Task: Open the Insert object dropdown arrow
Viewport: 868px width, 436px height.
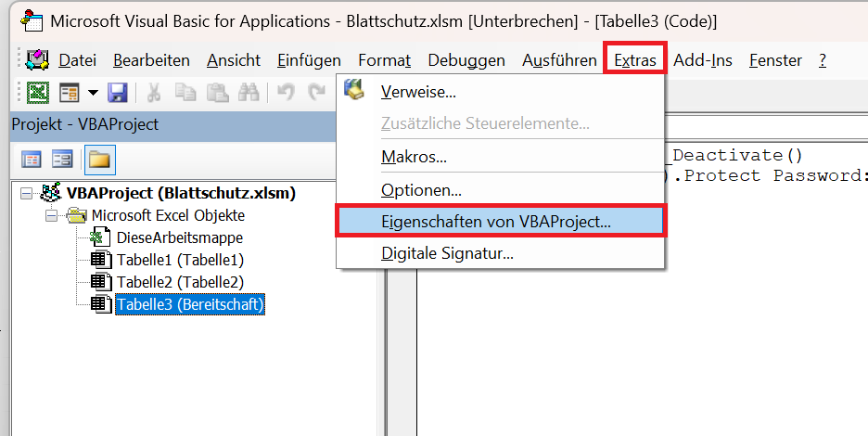Action: pos(93,93)
